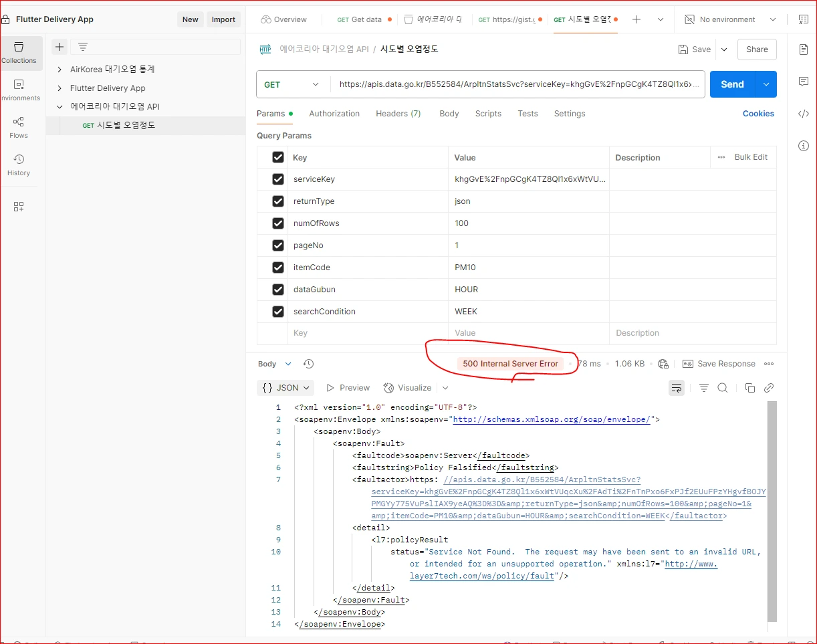Open the request Body tab
The height and width of the screenshot is (644, 817).
[449, 114]
